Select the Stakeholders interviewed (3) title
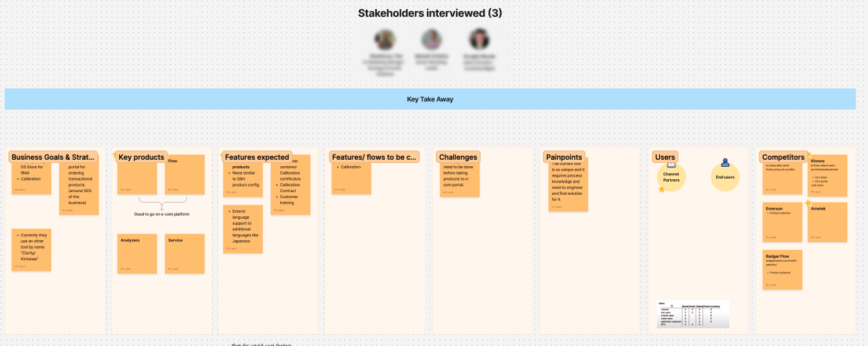The width and height of the screenshot is (868, 346). coord(430,13)
